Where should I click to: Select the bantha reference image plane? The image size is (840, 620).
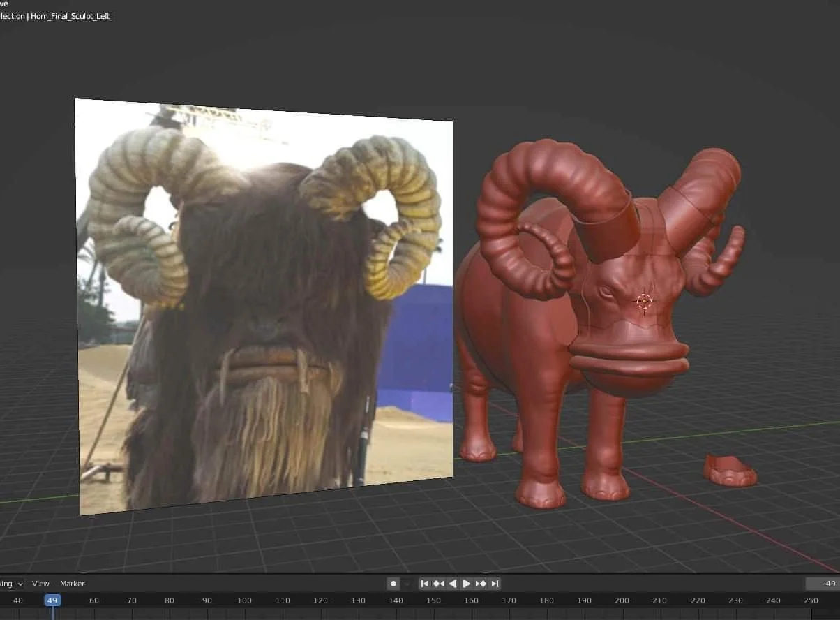click(265, 307)
